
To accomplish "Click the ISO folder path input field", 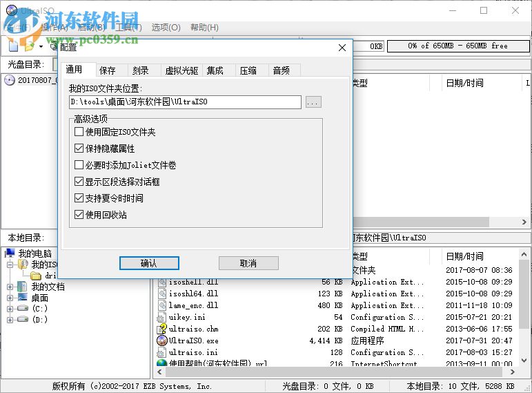I will coord(185,102).
